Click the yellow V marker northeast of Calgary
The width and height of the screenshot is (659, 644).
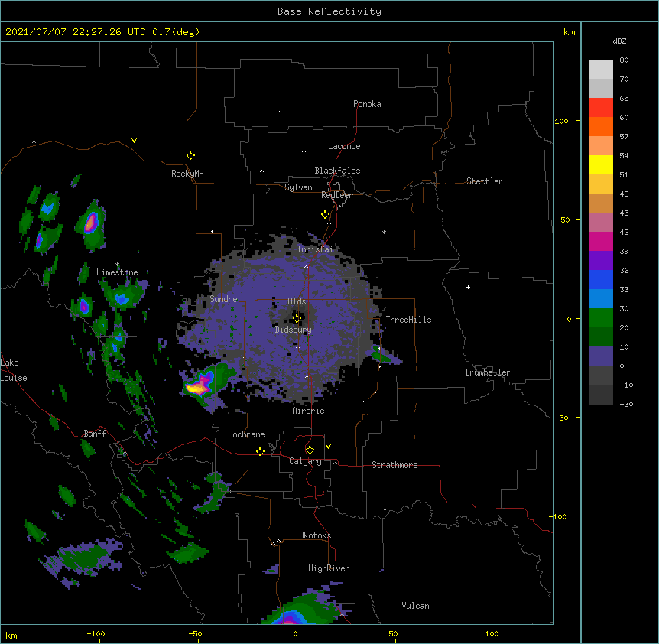(328, 447)
